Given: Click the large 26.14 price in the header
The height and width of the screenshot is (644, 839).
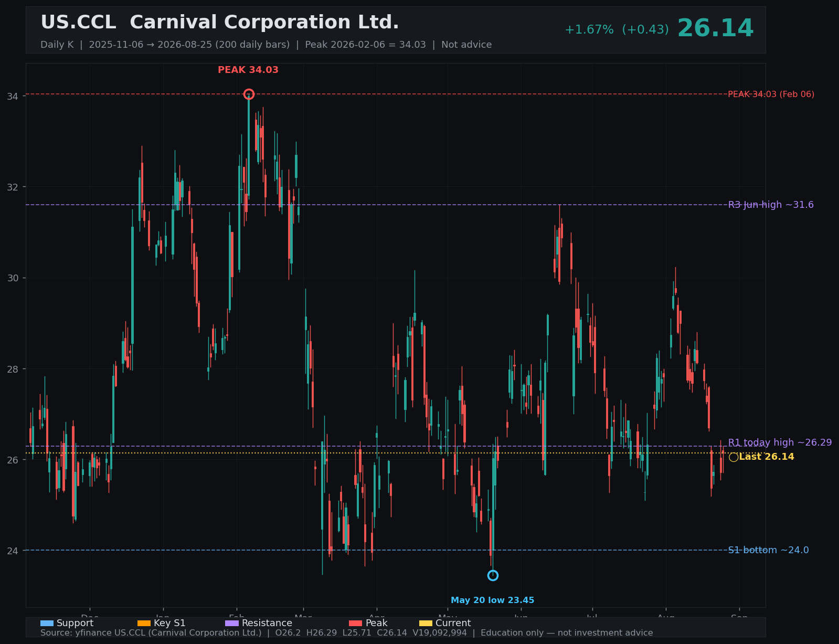Looking at the screenshot, I should [x=715, y=28].
